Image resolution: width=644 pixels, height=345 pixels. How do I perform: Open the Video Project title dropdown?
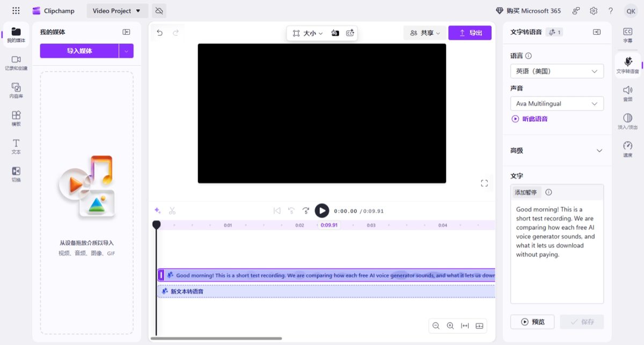116,11
